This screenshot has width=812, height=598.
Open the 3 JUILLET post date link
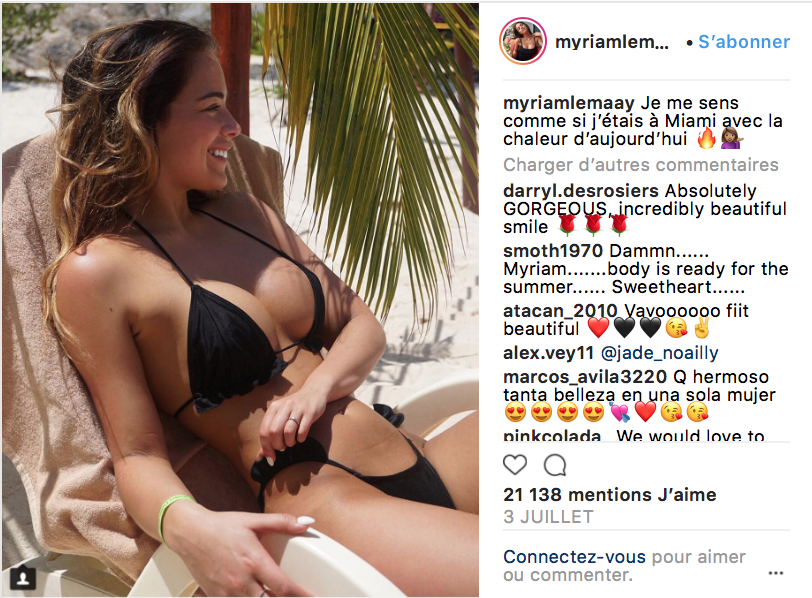click(548, 517)
